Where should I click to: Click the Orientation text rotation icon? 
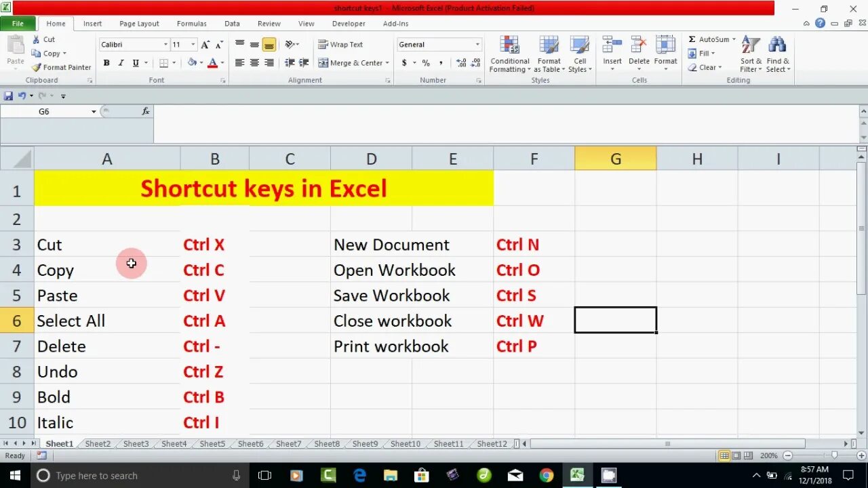(x=290, y=45)
